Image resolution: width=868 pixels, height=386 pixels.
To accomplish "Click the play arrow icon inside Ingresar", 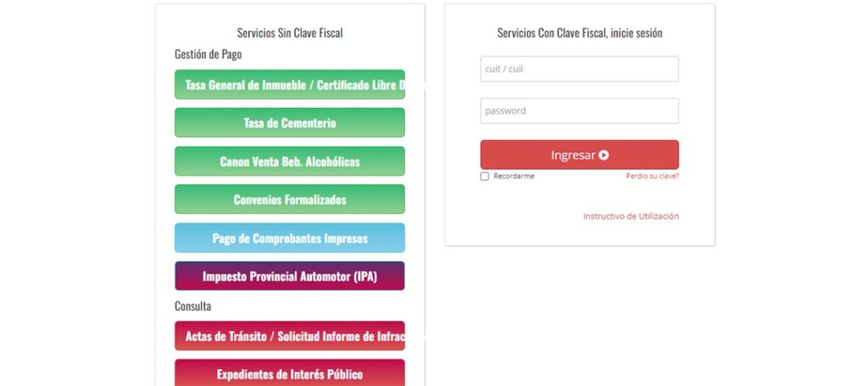I will [604, 155].
